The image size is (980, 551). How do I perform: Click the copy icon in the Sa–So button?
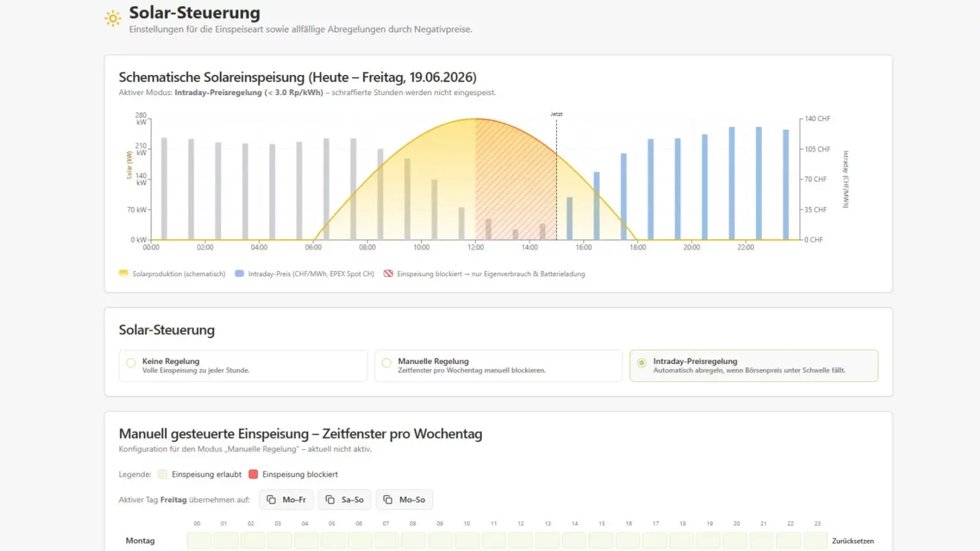click(x=330, y=500)
